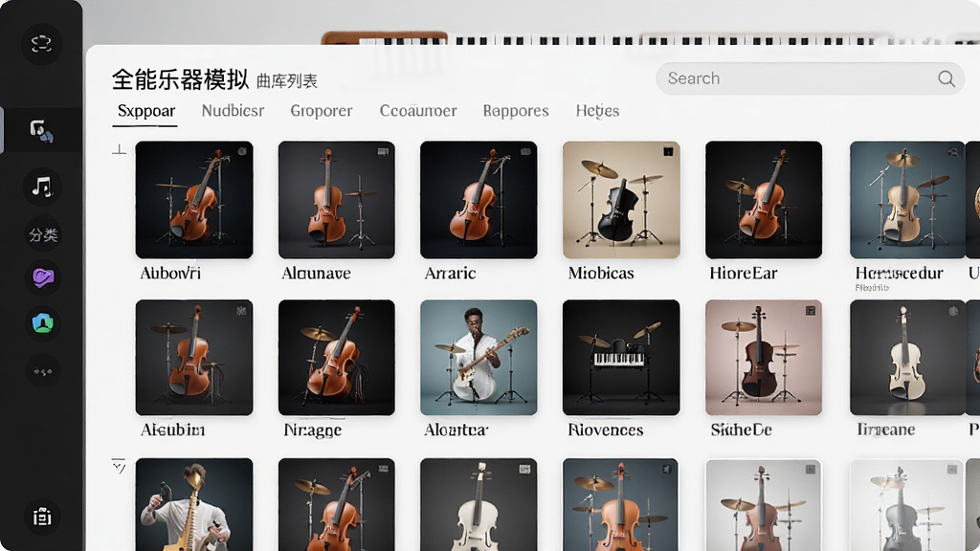Open the Aloartea guitarist thumbnail
The width and height of the screenshot is (980, 551).
pos(479,358)
